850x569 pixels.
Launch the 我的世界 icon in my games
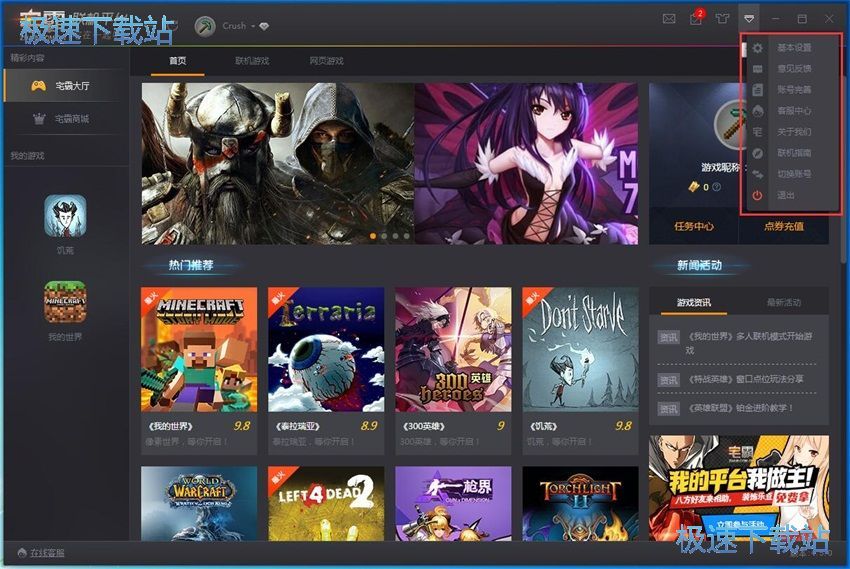(x=65, y=302)
